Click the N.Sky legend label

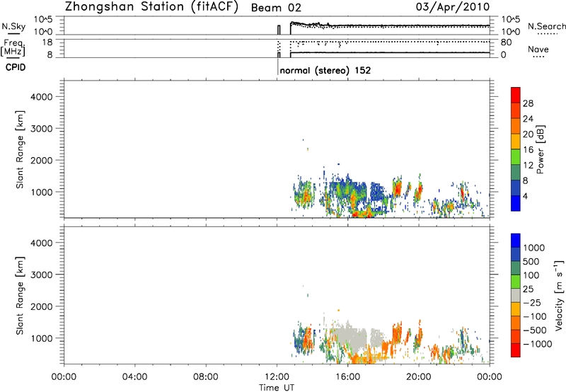click(13, 26)
